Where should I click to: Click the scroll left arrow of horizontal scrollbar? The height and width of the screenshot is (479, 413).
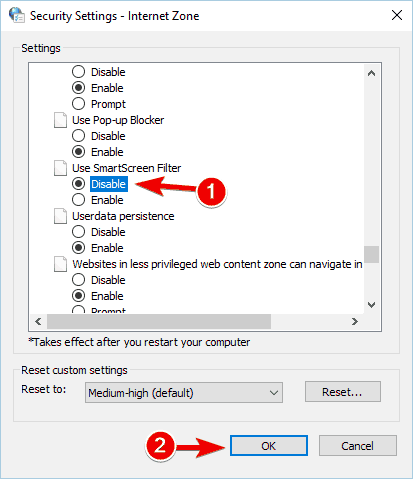tap(38, 321)
